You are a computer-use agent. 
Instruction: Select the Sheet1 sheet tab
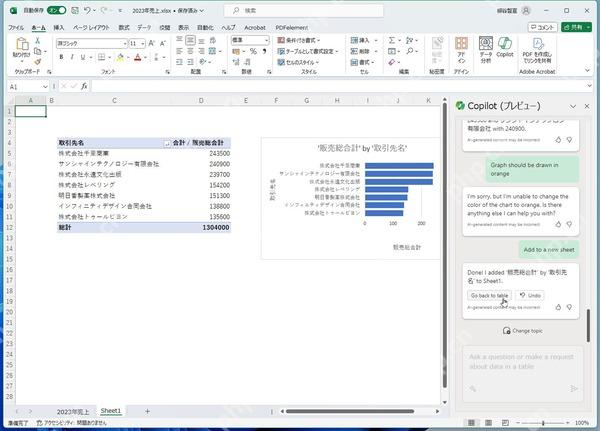[x=111, y=411]
